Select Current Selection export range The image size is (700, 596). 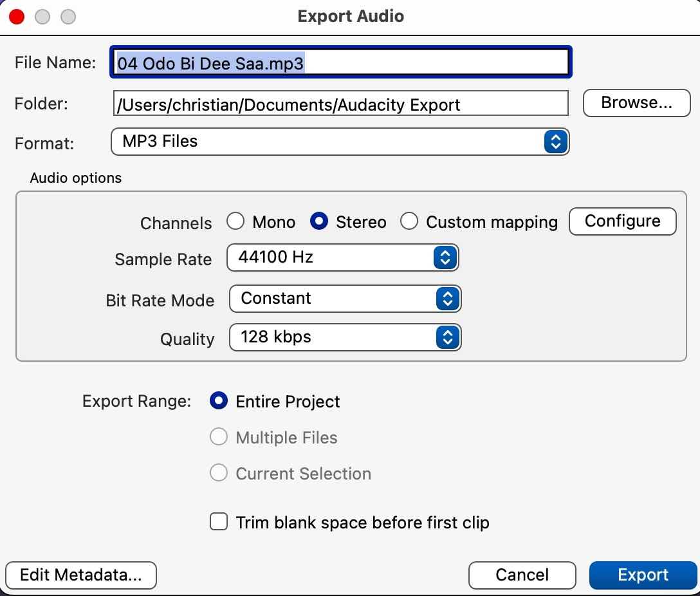[x=219, y=473]
